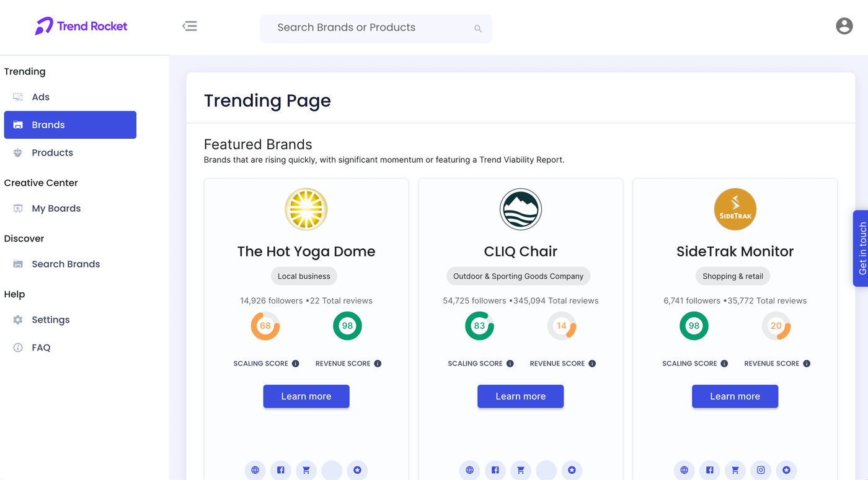Click The Hot Yoga Dome sun logo
868x480 pixels.
[x=306, y=209]
